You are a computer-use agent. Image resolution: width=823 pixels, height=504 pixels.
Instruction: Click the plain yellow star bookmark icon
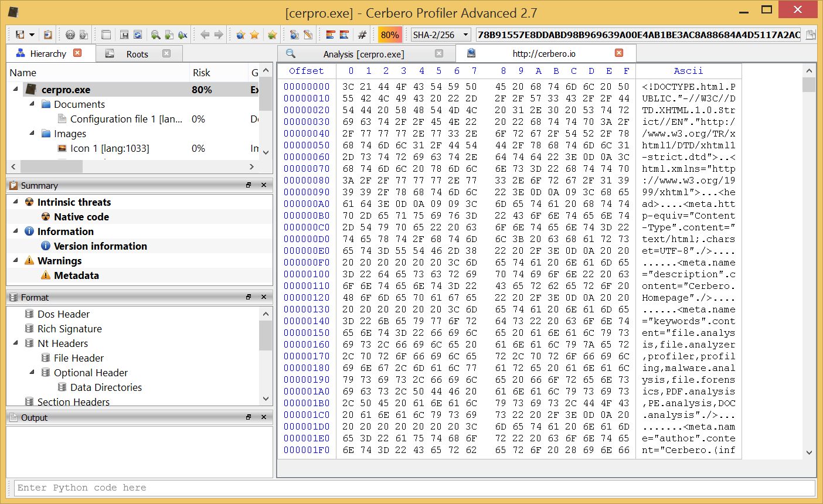click(x=254, y=35)
